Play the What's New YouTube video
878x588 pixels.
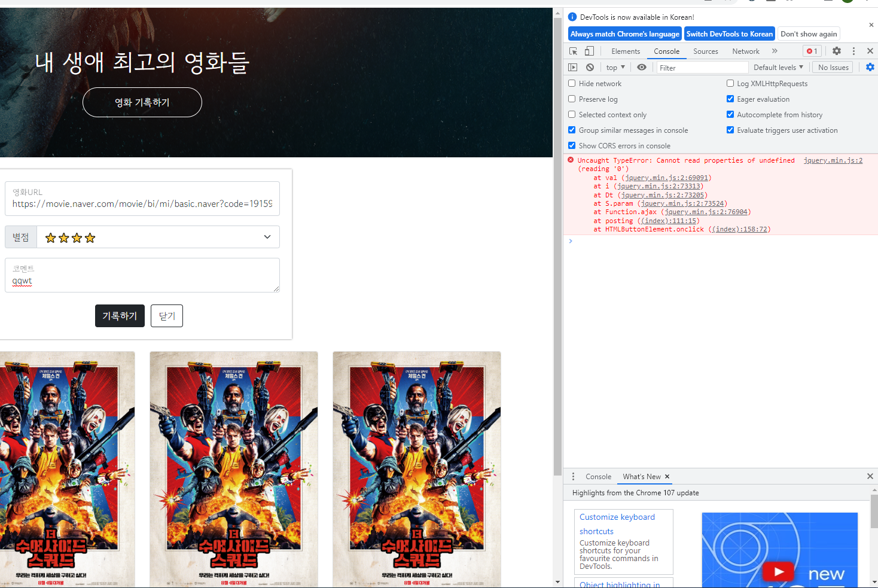[x=779, y=572]
